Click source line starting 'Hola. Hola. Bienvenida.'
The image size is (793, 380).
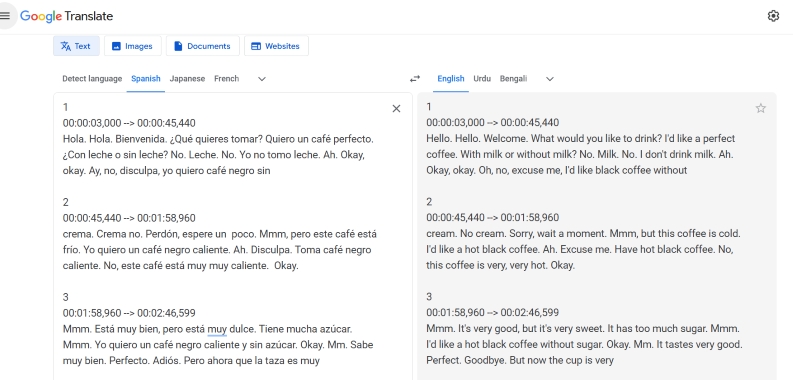click(218, 139)
